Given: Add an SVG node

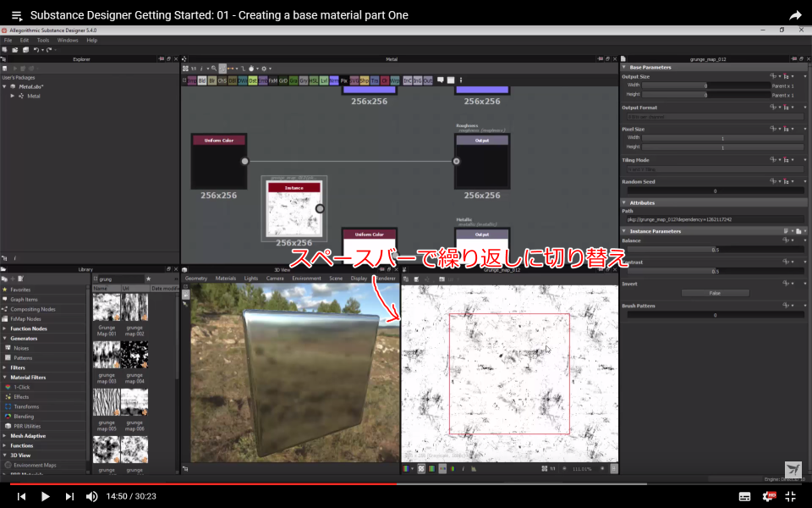Looking at the screenshot, I should 354,81.
